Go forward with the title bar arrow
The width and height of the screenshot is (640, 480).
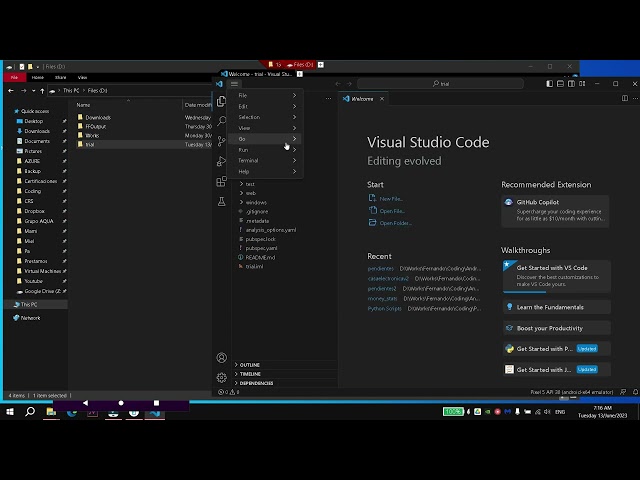[x=349, y=84]
